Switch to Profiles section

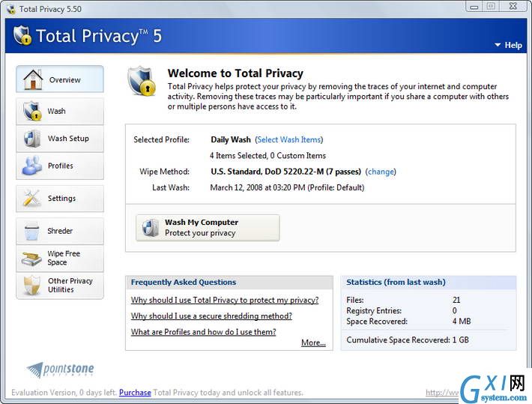[60, 166]
